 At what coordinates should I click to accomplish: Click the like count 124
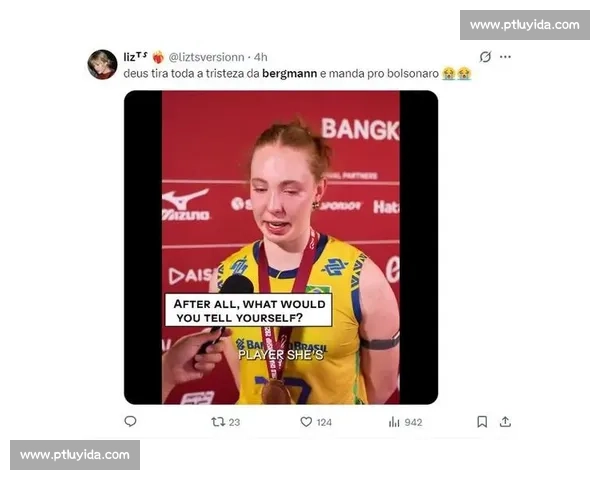(x=324, y=422)
